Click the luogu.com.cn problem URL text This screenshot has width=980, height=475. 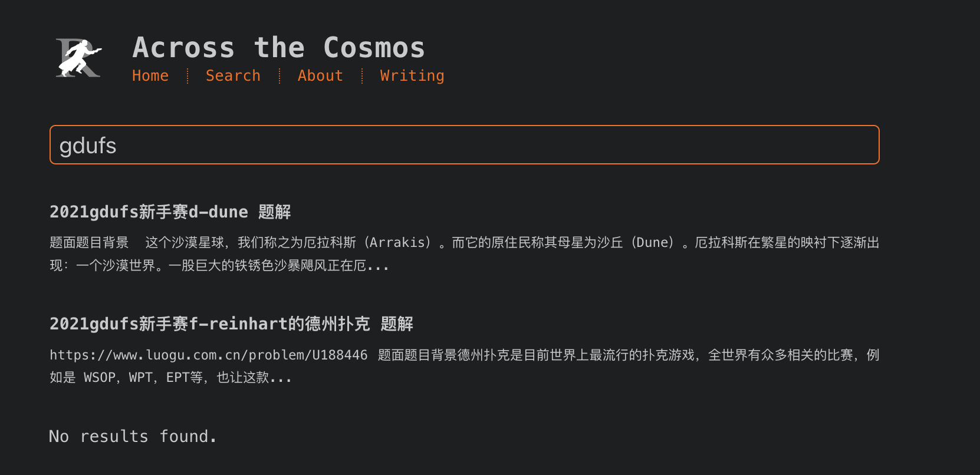click(208, 355)
